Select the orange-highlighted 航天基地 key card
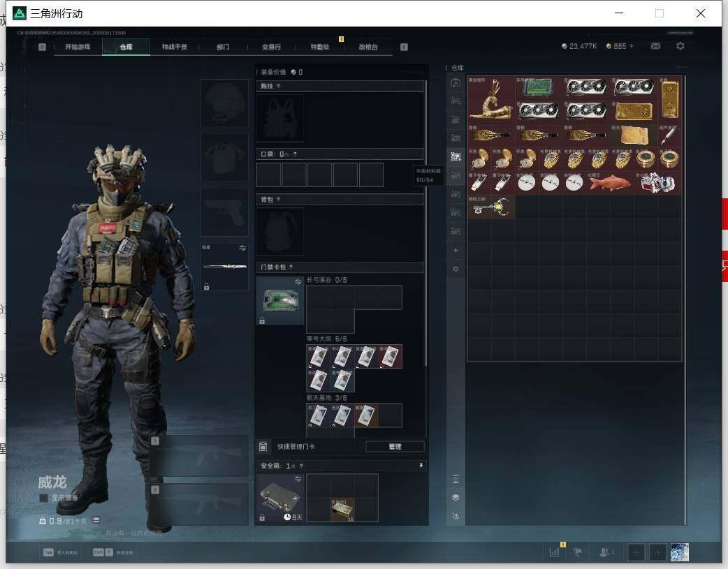This screenshot has width=728, height=569. (366, 415)
